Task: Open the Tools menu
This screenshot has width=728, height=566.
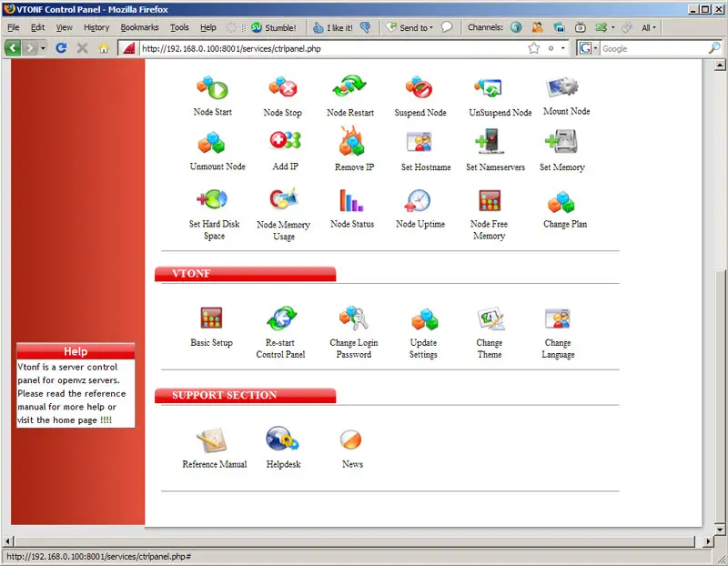Action: (x=179, y=27)
